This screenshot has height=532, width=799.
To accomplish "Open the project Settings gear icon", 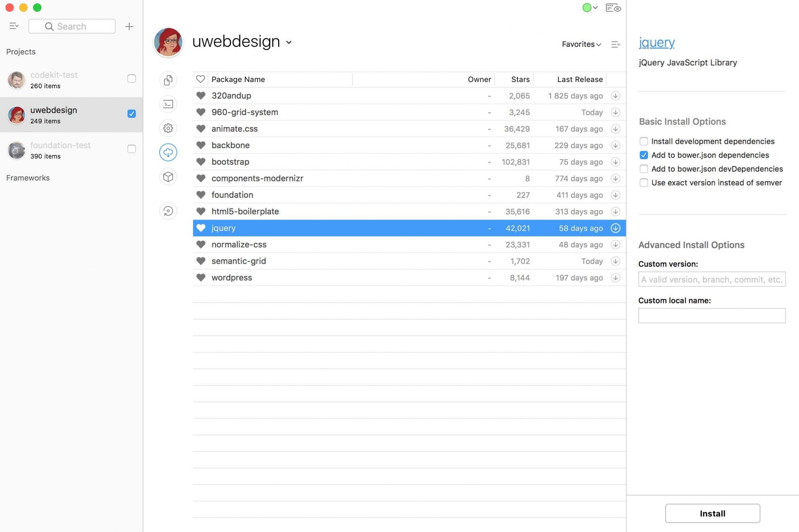I will click(168, 128).
